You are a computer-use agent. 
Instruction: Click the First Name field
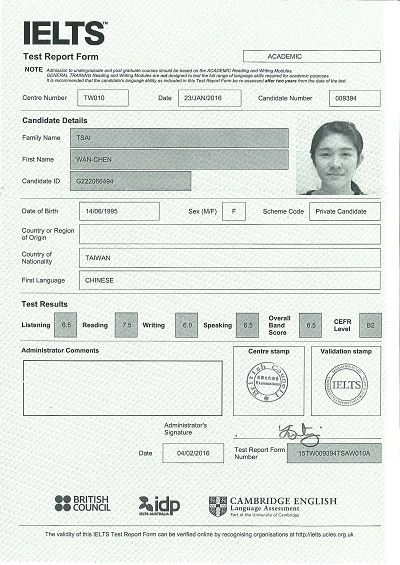179,159
